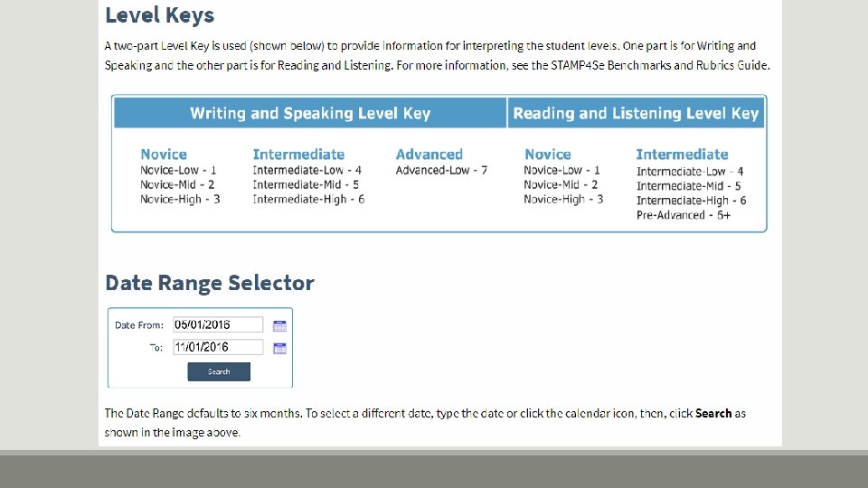Open the calendar icon beside Date From
Screen dimensions: 868x488
pyautogui.click(x=279, y=326)
